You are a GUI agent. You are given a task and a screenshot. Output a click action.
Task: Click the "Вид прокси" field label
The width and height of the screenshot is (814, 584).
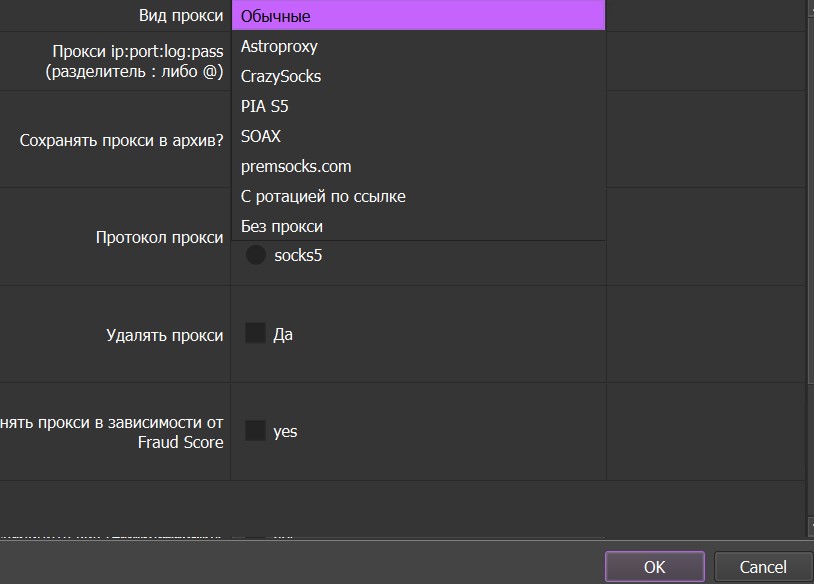181,16
